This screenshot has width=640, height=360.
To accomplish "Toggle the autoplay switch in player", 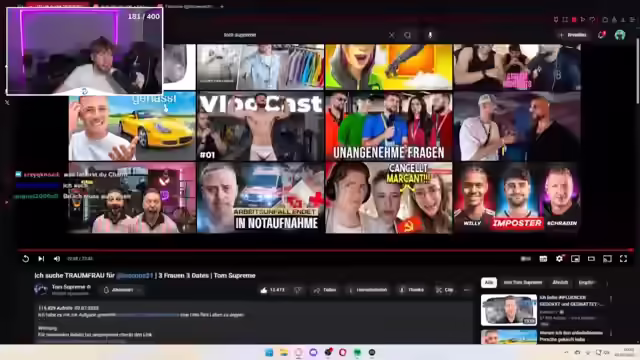I will (x=526, y=259).
